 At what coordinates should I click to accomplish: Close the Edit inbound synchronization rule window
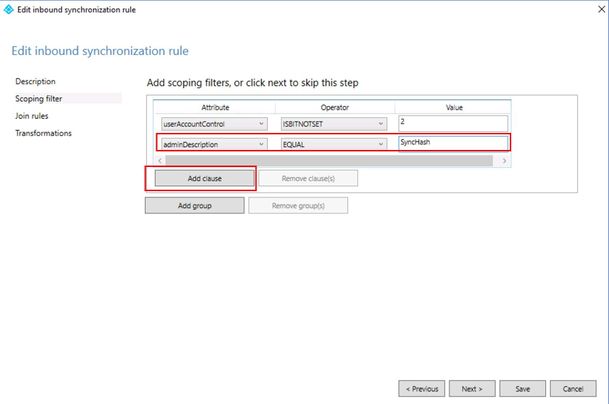click(x=601, y=9)
